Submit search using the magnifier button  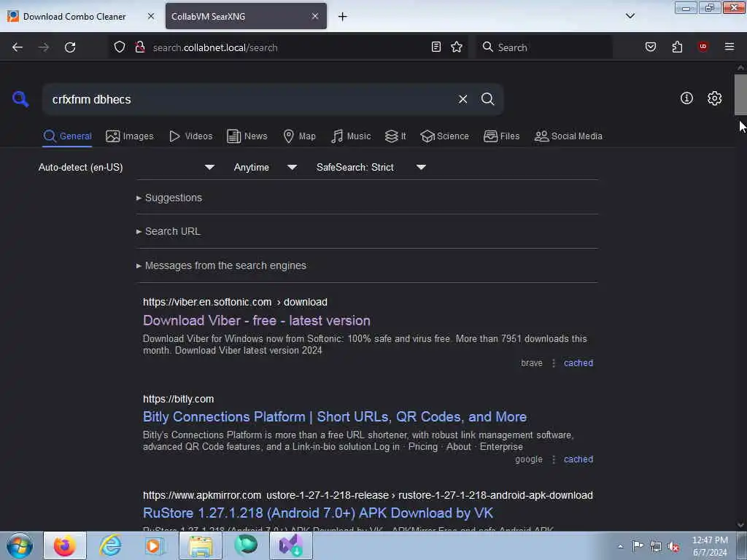(x=488, y=99)
